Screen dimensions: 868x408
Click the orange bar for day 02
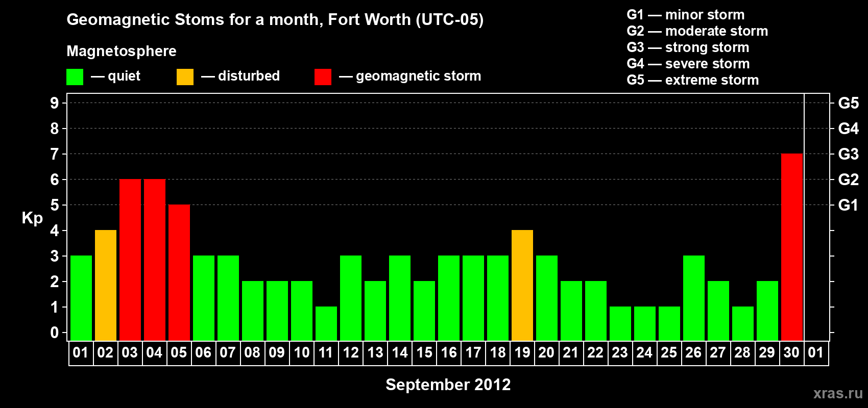pos(106,285)
